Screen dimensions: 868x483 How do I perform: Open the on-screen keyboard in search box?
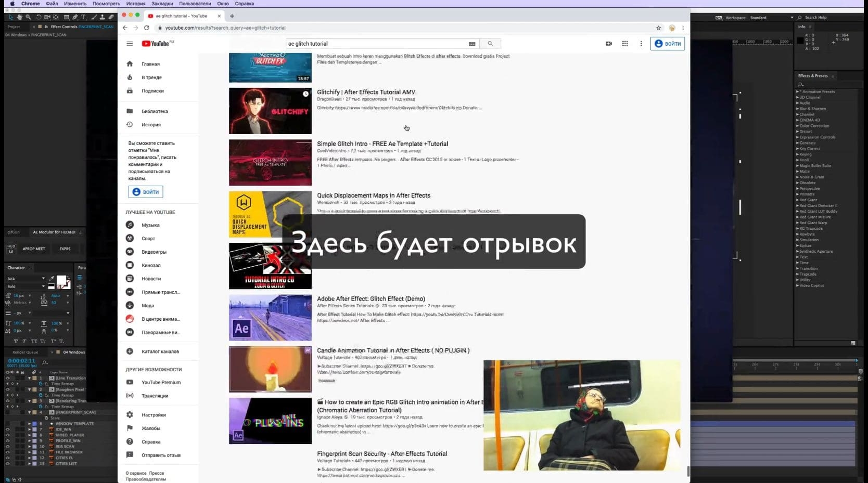tap(472, 44)
